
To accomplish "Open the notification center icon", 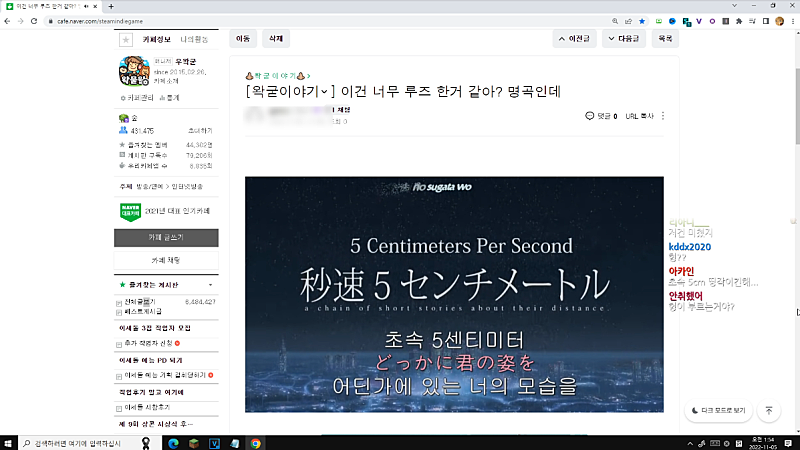I will [788, 443].
